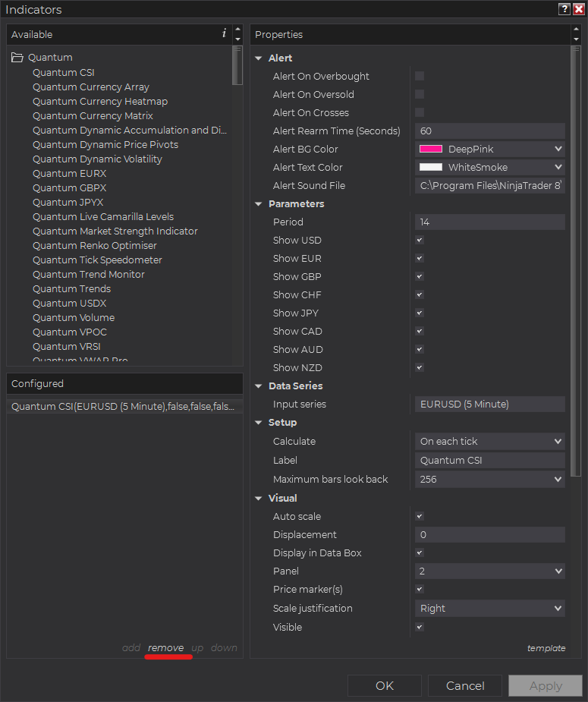This screenshot has width=588, height=702.
Task: Click down arrow in Properties panel header
Action: click(x=576, y=39)
